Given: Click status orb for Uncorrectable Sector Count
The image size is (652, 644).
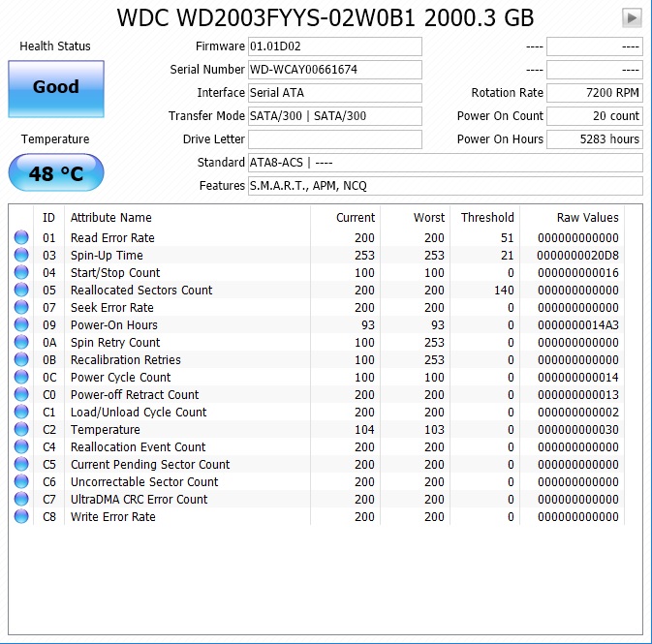Looking at the screenshot, I should [x=21, y=482].
